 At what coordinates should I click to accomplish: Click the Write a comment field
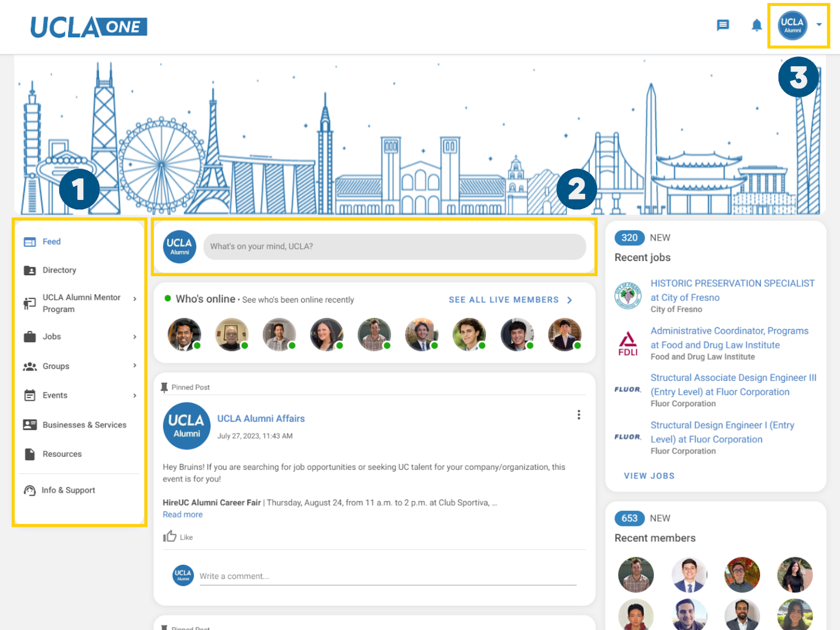click(x=388, y=576)
